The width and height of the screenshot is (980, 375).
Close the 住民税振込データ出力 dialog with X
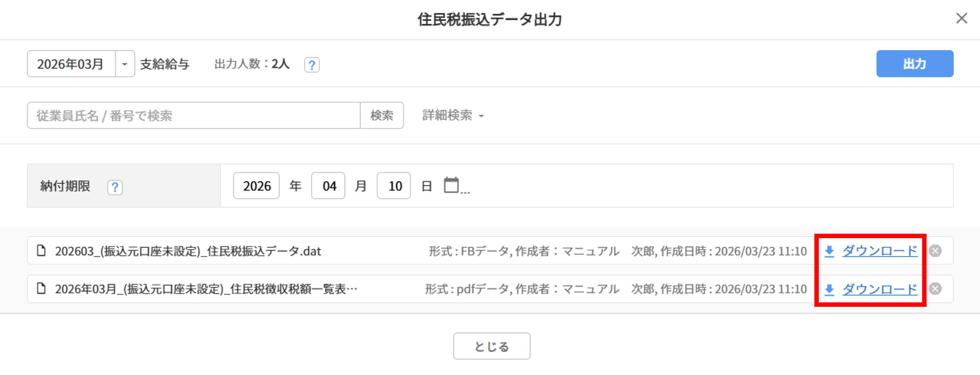(x=961, y=18)
